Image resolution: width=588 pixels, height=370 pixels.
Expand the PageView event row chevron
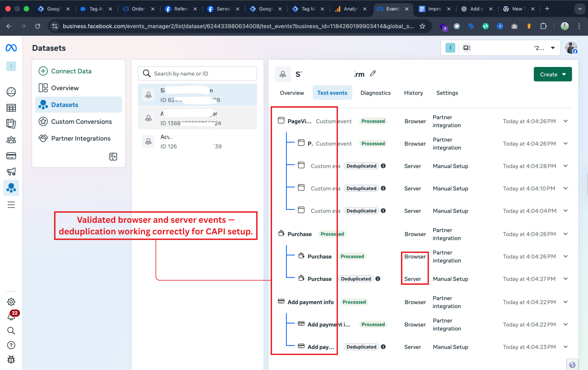coord(565,121)
